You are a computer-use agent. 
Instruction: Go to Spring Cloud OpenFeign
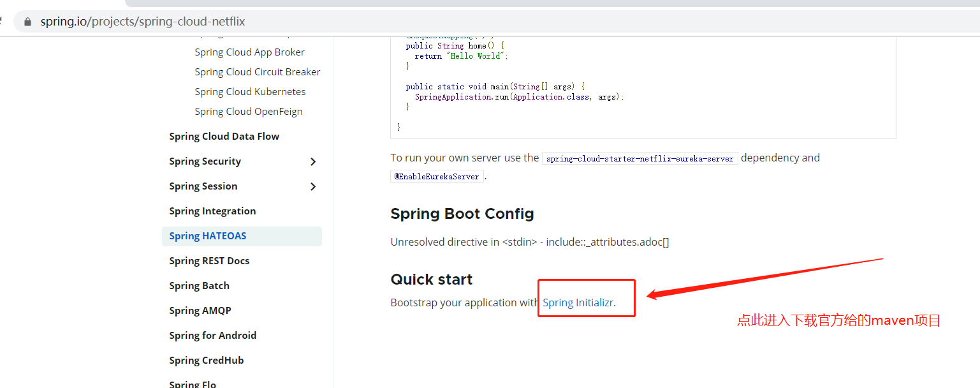[249, 112]
